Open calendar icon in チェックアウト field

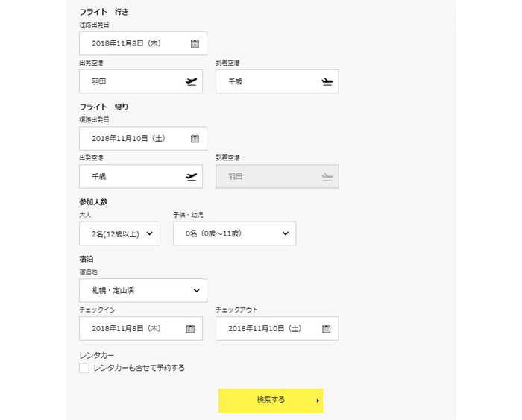click(327, 329)
